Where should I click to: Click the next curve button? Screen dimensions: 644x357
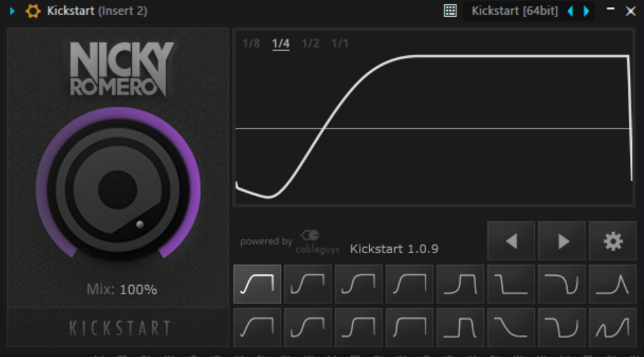[561, 241]
